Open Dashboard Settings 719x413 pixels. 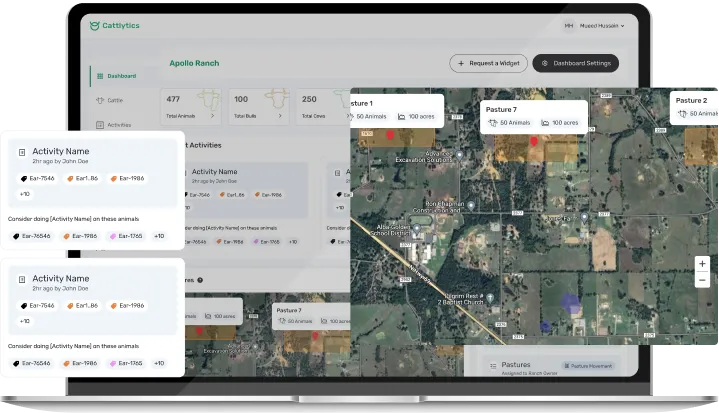(575, 63)
